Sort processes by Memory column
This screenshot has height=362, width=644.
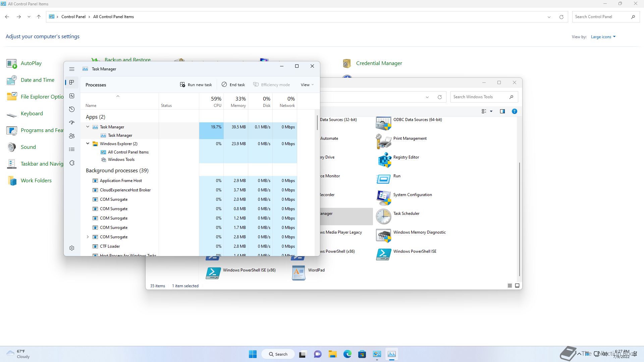tap(236, 101)
